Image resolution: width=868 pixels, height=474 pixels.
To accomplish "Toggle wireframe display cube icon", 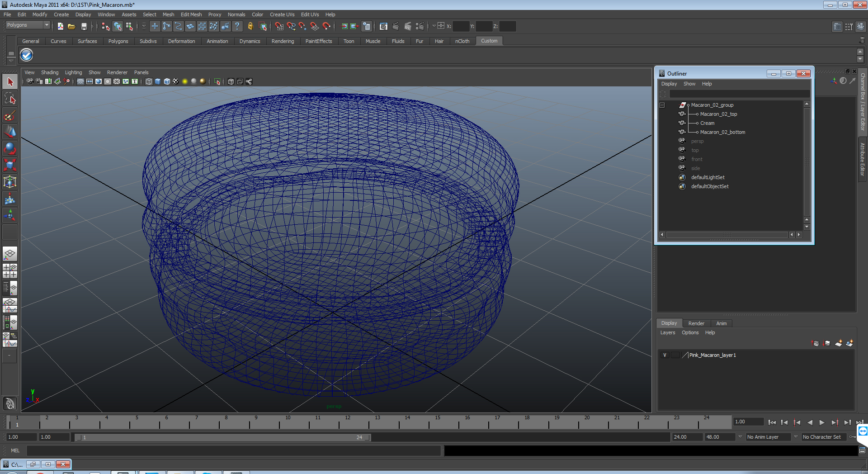I will (x=149, y=81).
